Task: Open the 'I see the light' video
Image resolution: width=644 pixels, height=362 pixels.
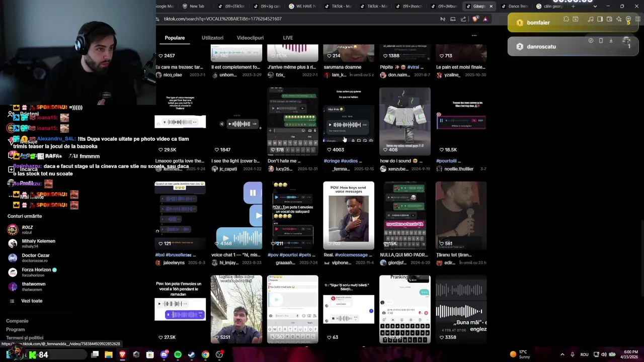Action: pyautogui.click(x=236, y=121)
